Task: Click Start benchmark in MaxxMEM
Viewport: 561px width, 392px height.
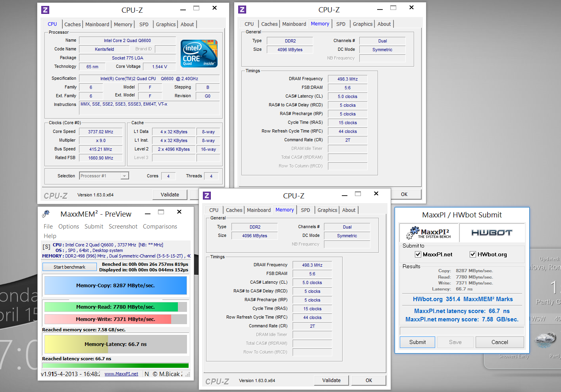Action: pyautogui.click(x=69, y=267)
